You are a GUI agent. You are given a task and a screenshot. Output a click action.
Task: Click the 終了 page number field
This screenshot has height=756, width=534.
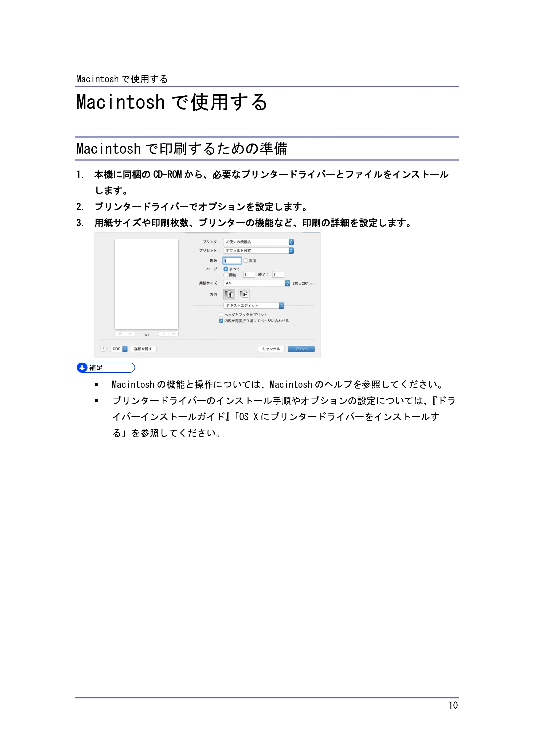pyautogui.click(x=278, y=275)
